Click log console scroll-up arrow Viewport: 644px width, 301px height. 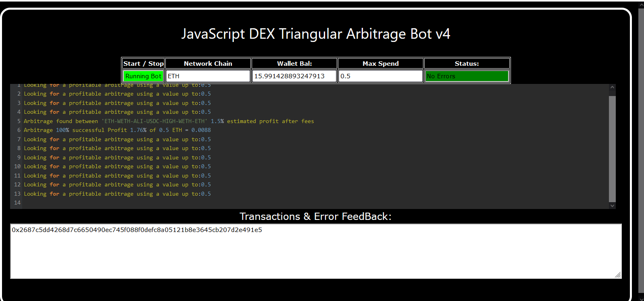pos(612,87)
